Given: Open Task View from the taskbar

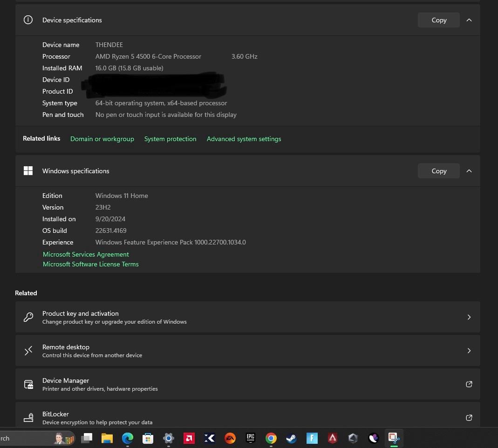Looking at the screenshot, I should 86,438.
